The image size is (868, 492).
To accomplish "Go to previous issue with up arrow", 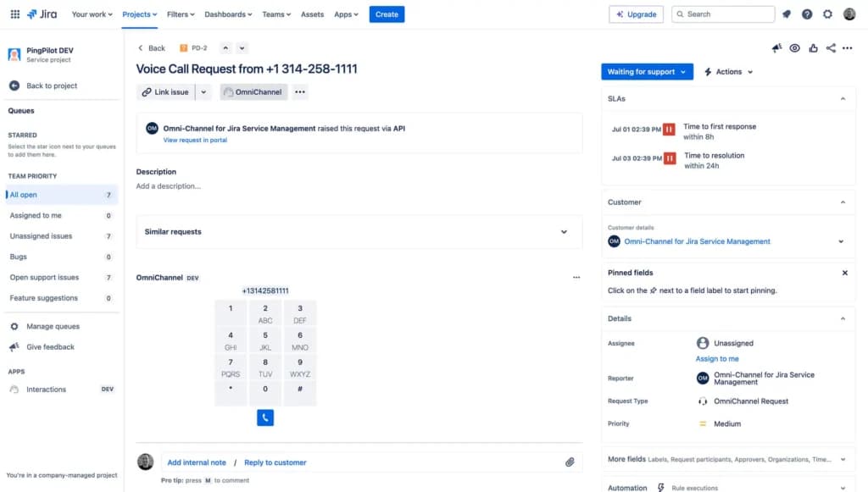I will (x=225, y=48).
